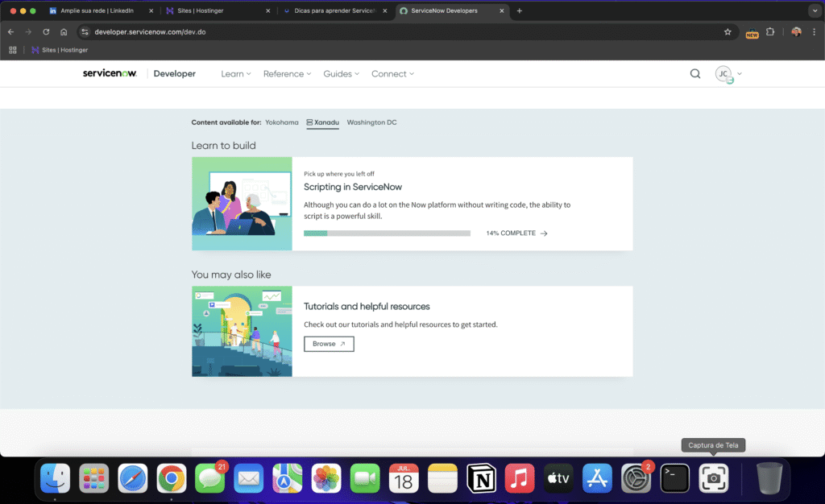Close the Dicas para aprender ServiceNow tab
The height and width of the screenshot is (504, 825).
coord(384,10)
